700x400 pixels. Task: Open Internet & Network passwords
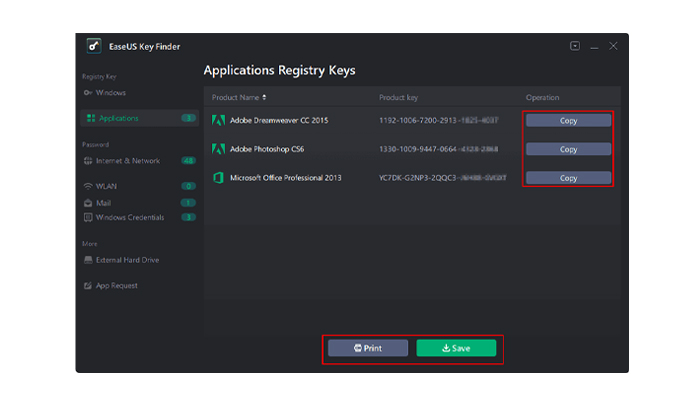(x=140, y=161)
